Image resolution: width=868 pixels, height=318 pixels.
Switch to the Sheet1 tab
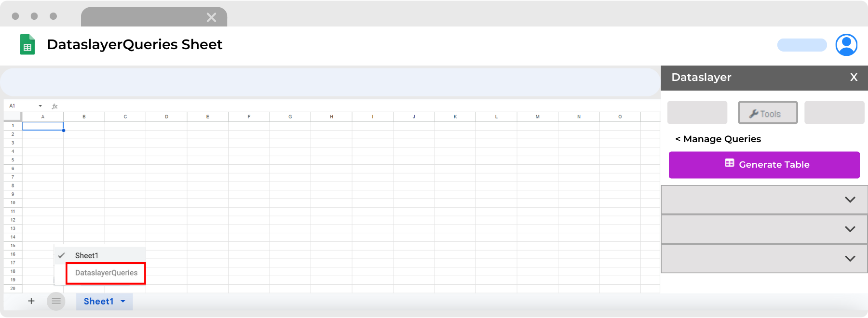pos(98,301)
